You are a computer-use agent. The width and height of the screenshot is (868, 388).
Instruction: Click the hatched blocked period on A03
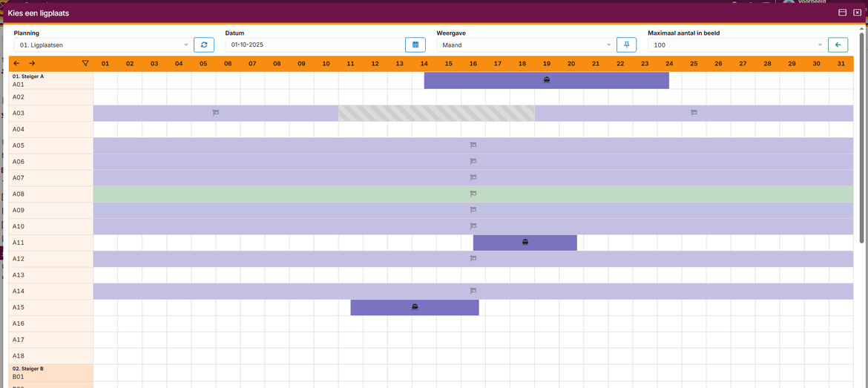pos(436,113)
